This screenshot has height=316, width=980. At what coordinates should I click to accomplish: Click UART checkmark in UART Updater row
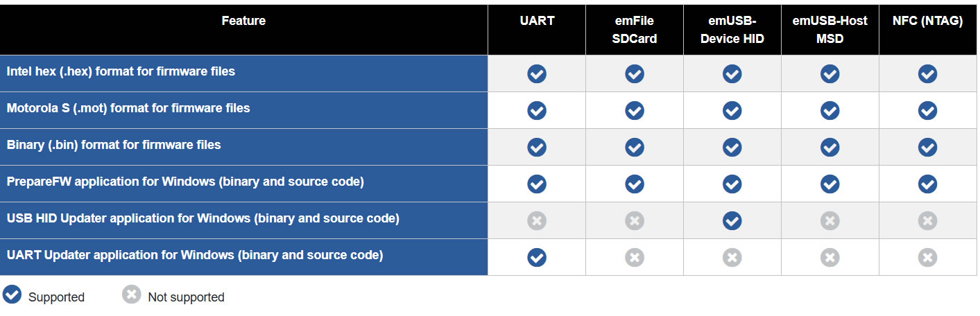coord(537,257)
